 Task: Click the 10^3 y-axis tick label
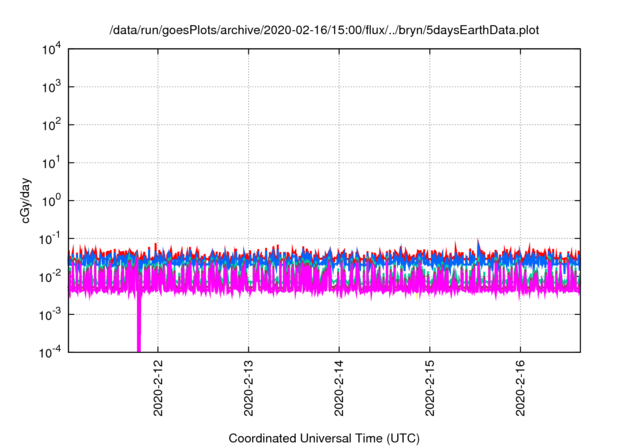[51, 87]
